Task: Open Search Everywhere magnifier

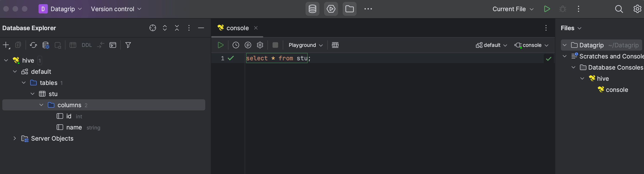Action: click(x=619, y=9)
